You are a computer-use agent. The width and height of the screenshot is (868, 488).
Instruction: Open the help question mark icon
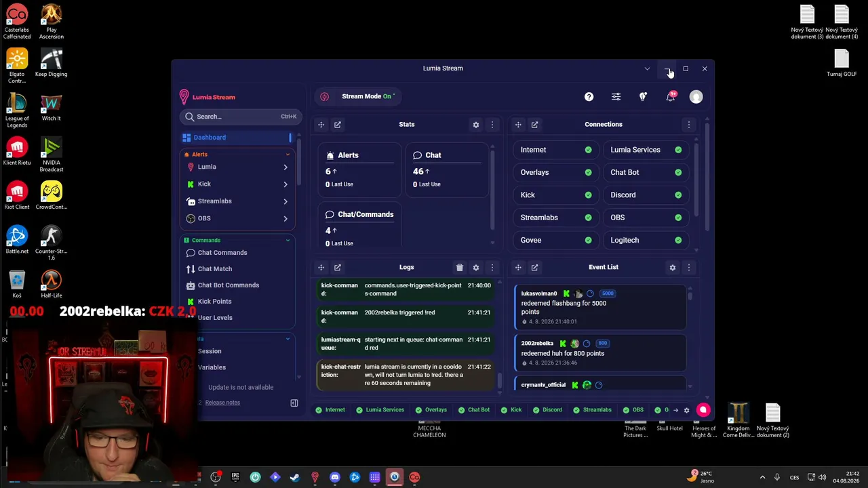(589, 97)
